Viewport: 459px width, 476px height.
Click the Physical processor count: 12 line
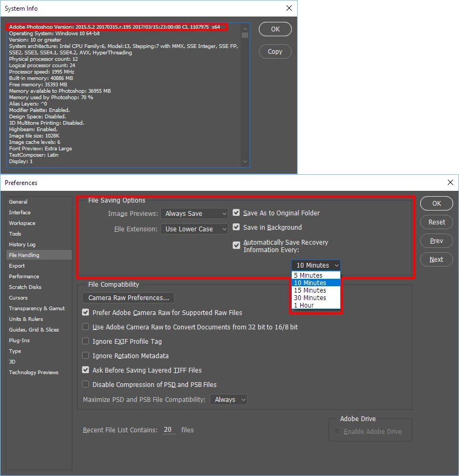(x=43, y=59)
